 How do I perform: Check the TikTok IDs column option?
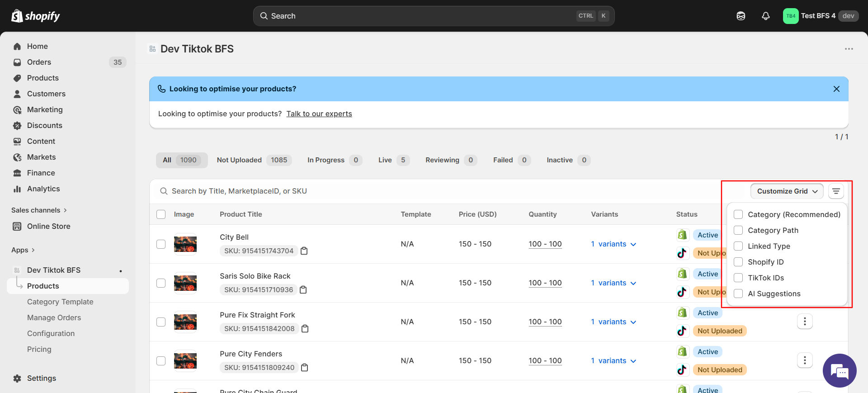pos(738,278)
